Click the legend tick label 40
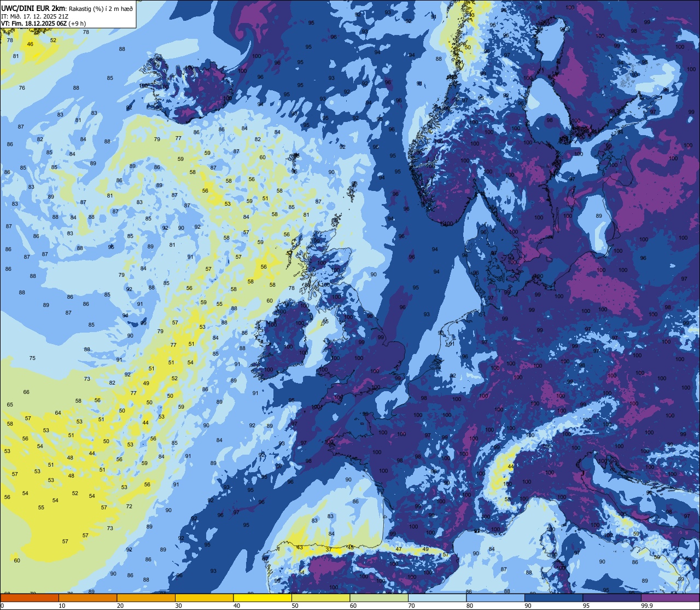Screen dimensions: 700x610 237,606
